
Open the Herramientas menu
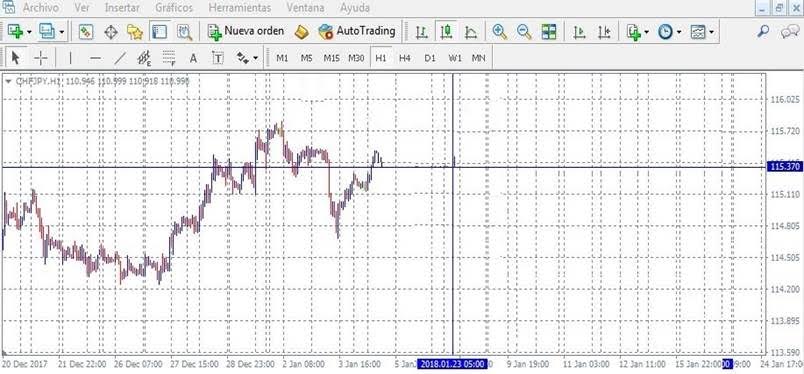click(240, 8)
